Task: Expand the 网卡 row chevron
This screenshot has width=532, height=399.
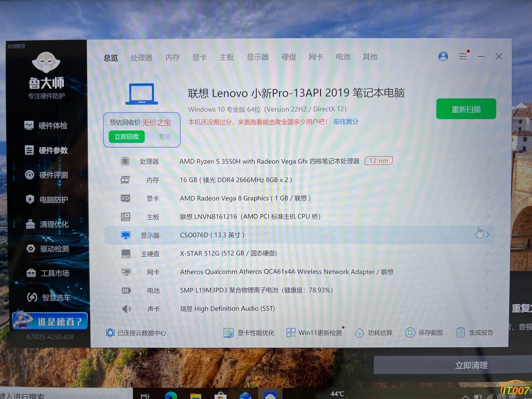Action: [x=487, y=271]
